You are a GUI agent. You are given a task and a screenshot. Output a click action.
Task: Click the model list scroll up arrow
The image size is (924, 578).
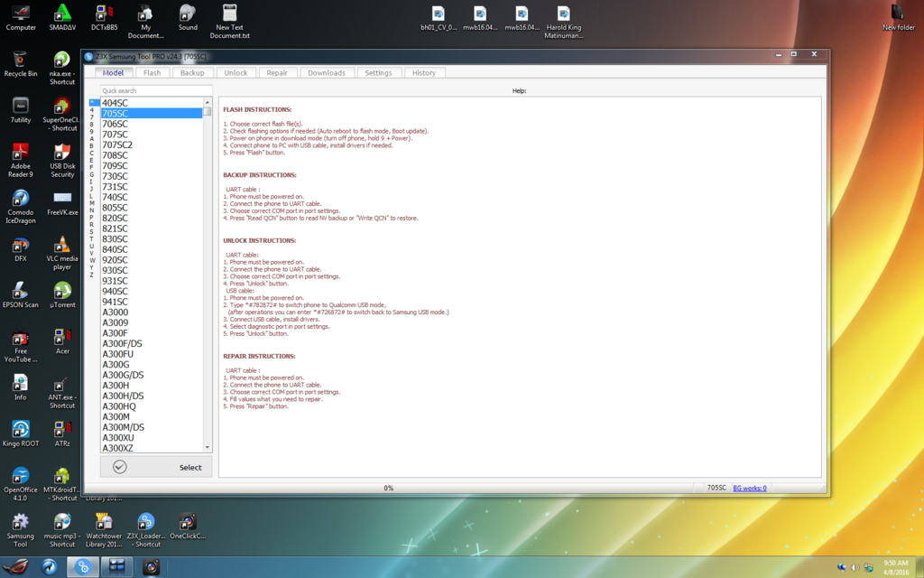(208, 102)
